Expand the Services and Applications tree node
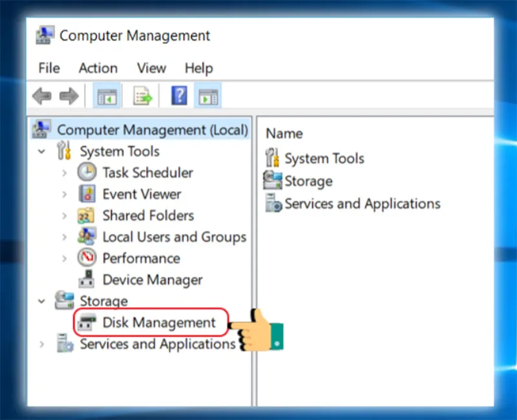517x420 pixels. point(41,344)
